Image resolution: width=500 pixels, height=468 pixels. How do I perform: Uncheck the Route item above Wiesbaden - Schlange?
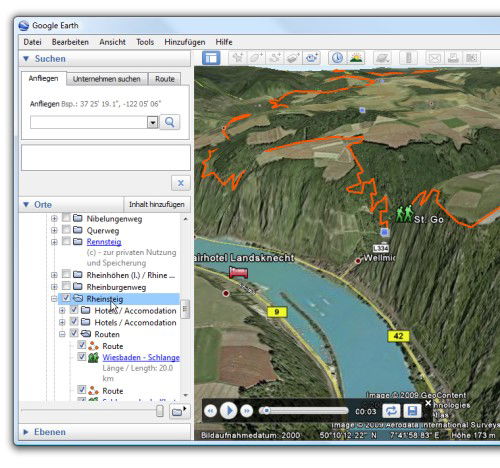pos(82,345)
